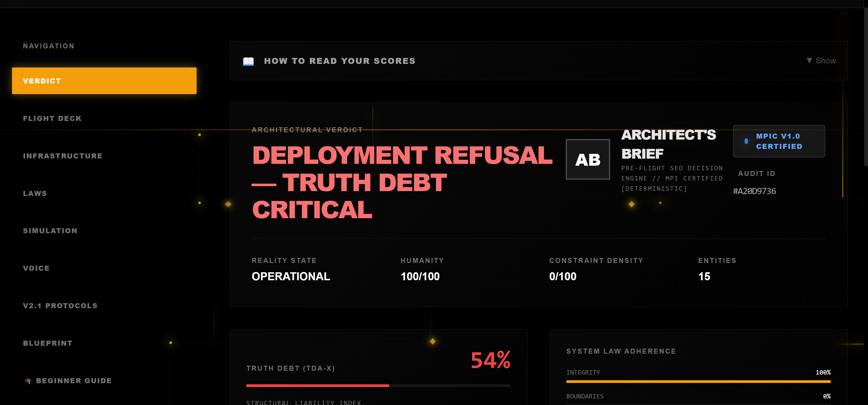Click the book icon beside HOW TO READ YOUR SCORES

tap(248, 61)
